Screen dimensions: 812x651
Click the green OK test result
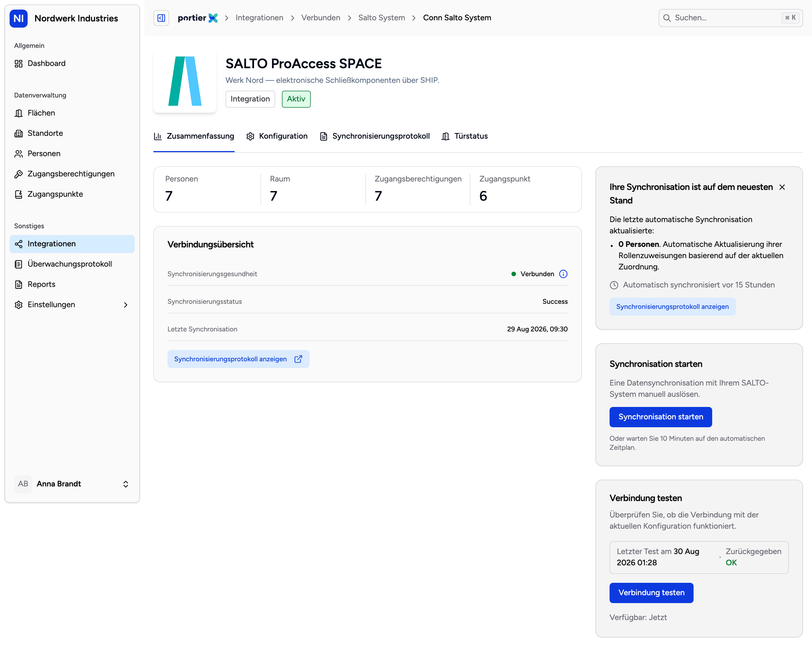(x=731, y=563)
